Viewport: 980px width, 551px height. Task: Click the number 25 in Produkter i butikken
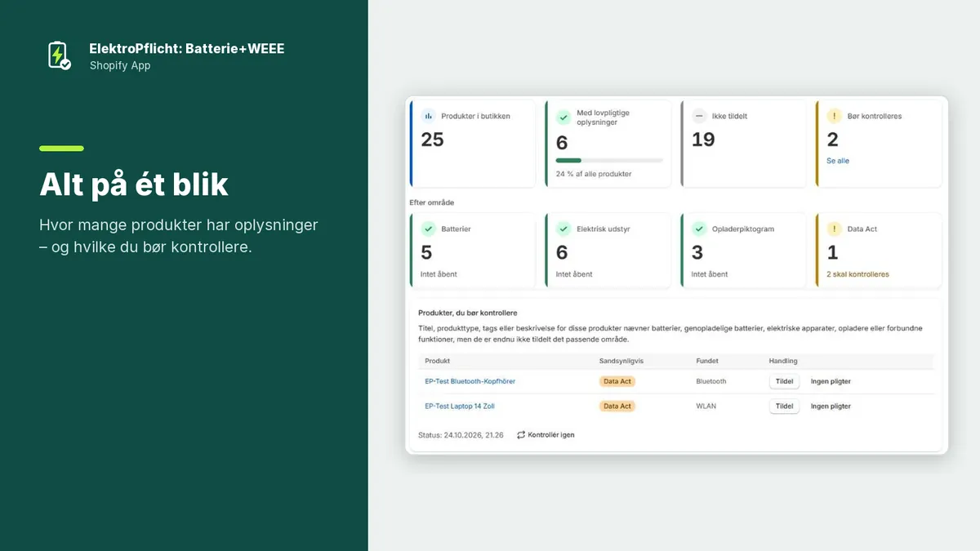pyautogui.click(x=433, y=140)
